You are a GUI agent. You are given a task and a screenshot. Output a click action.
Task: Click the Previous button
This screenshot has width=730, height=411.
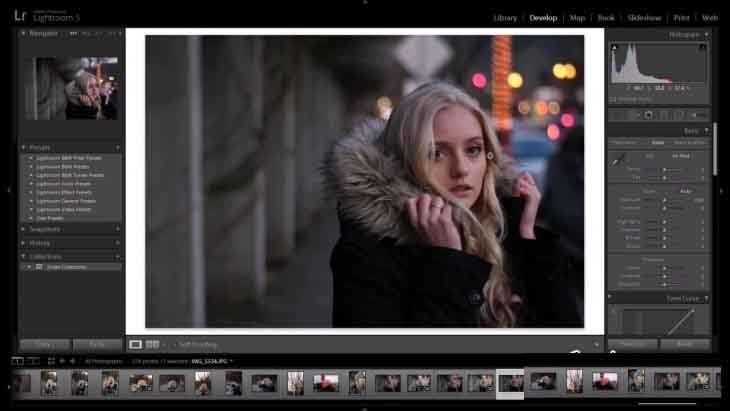pos(633,344)
